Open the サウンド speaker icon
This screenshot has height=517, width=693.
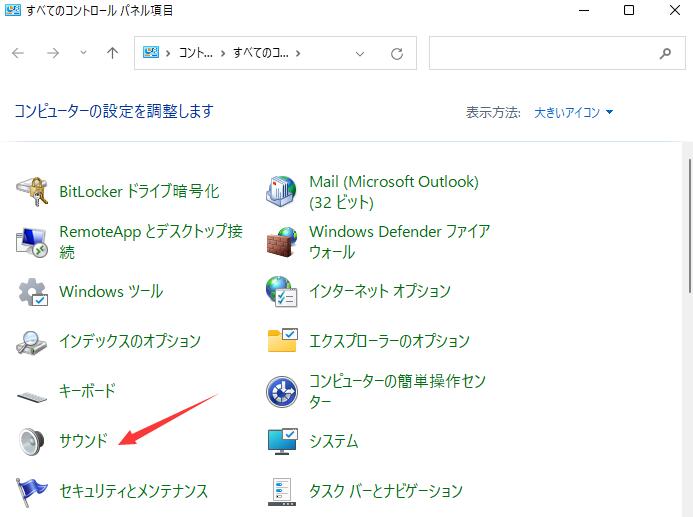33,442
